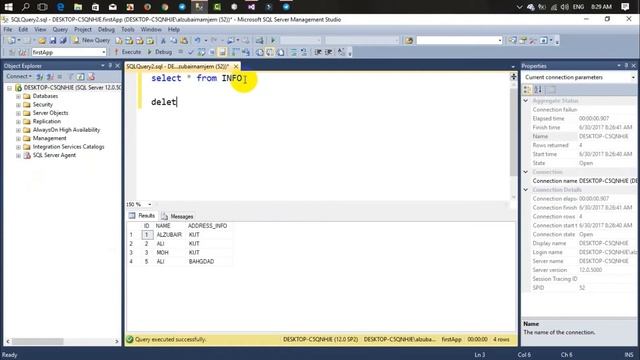The image size is (640, 360).
Task: Click the Disconnect icon in Object Explorer
Action: click(x=50, y=77)
